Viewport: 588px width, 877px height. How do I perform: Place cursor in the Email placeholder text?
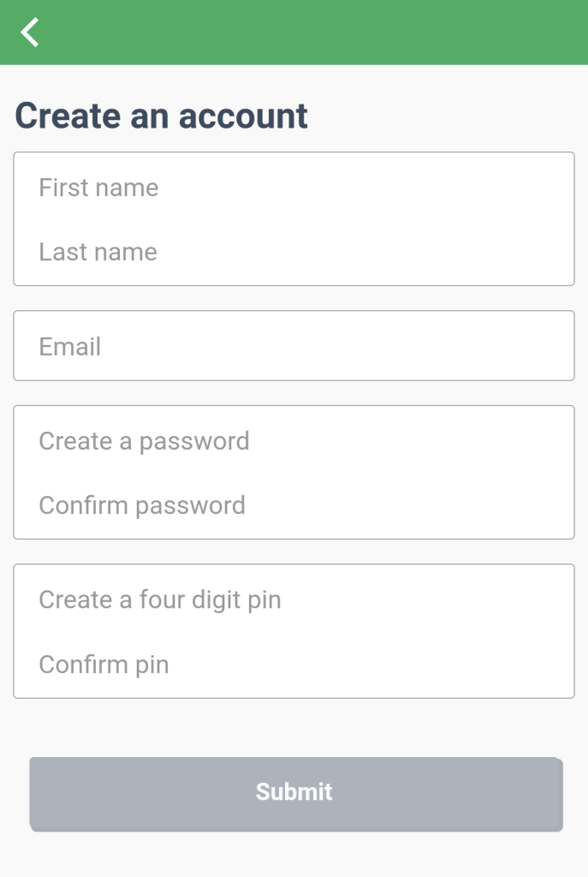pos(70,347)
